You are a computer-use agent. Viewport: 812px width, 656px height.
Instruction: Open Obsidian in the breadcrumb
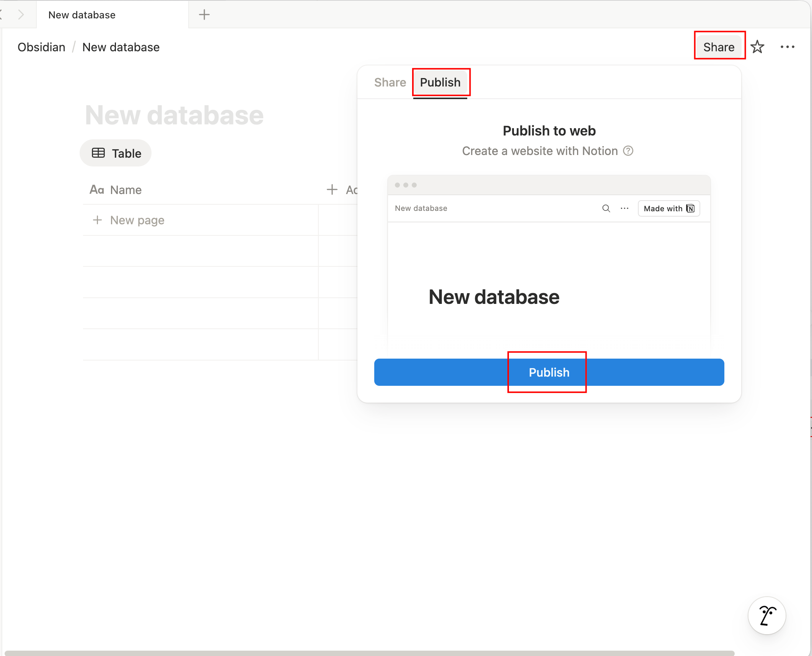coord(41,47)
